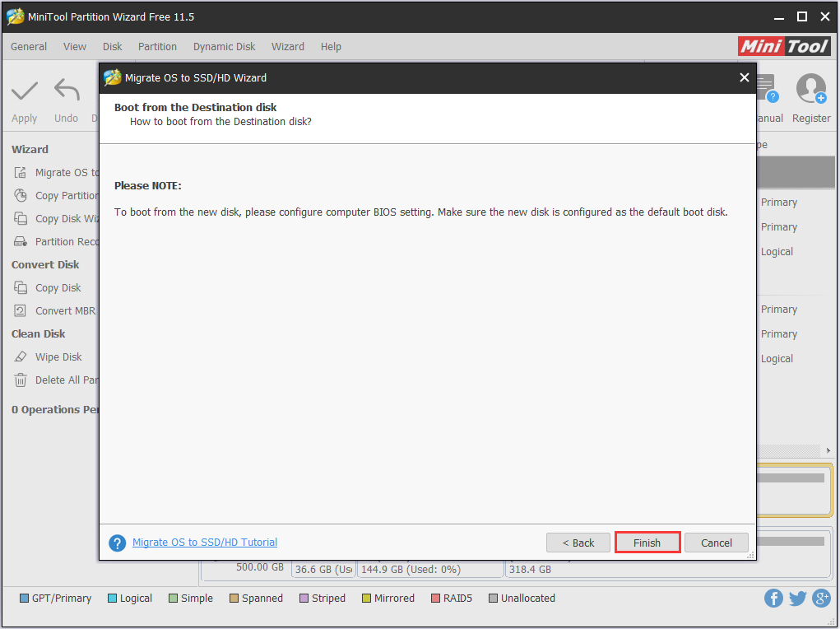Click the Wipe Disk eraser icon
This screenshot has width=840, height=629.
pos(21,357)
